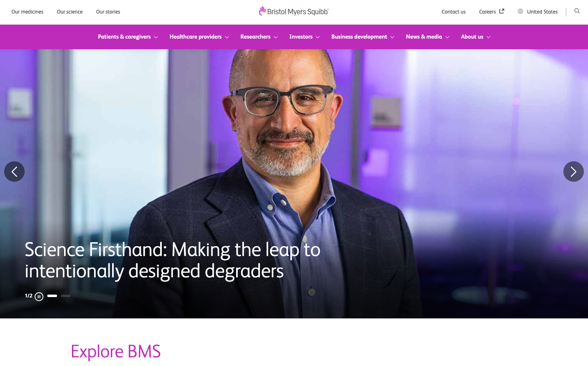Click the Contact us link
Image resolution: width=588 pixels, height=366 pixels.
[x=453, y=12]
